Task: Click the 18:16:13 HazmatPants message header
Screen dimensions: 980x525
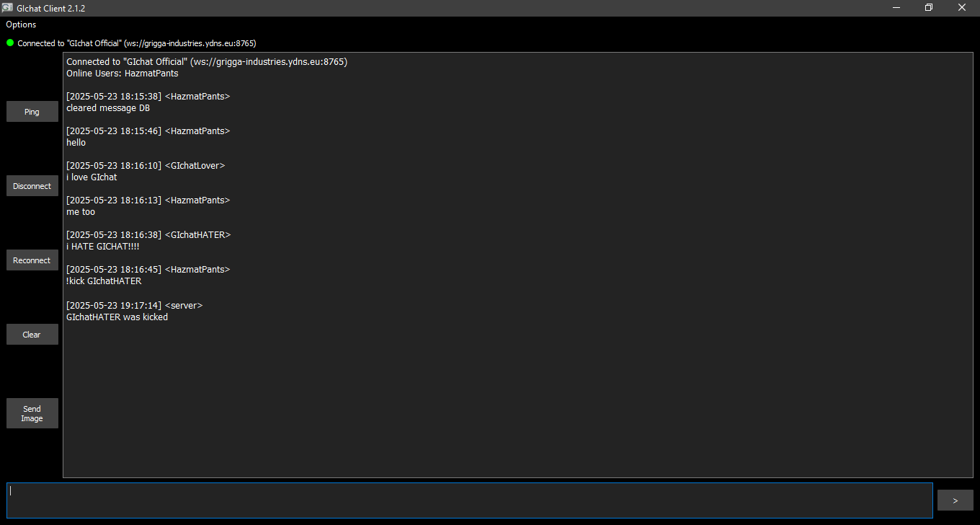Action: [x=148, y=200]
